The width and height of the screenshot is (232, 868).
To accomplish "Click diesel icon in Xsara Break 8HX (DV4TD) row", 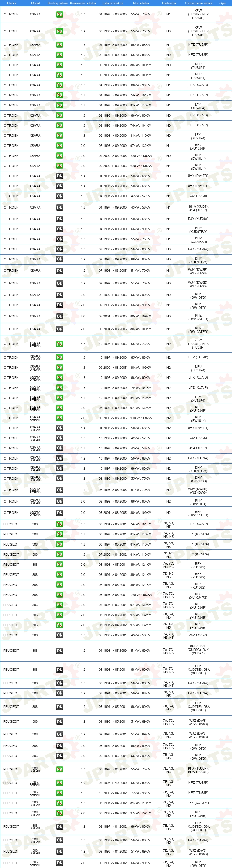I will pyautogui.click(x=59, y=428).
